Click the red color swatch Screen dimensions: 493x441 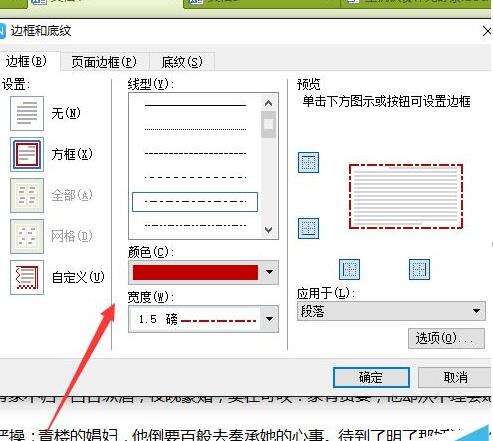click(x=195, y=272)
